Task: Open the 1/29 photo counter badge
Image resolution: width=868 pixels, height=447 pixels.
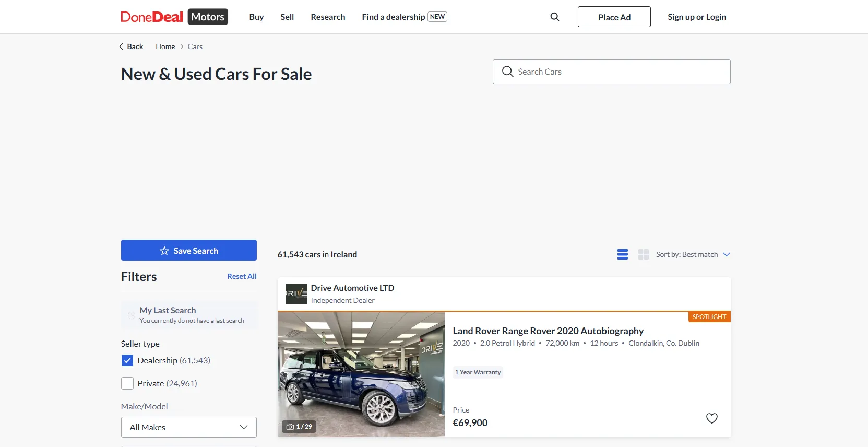Action: point(299,427)
